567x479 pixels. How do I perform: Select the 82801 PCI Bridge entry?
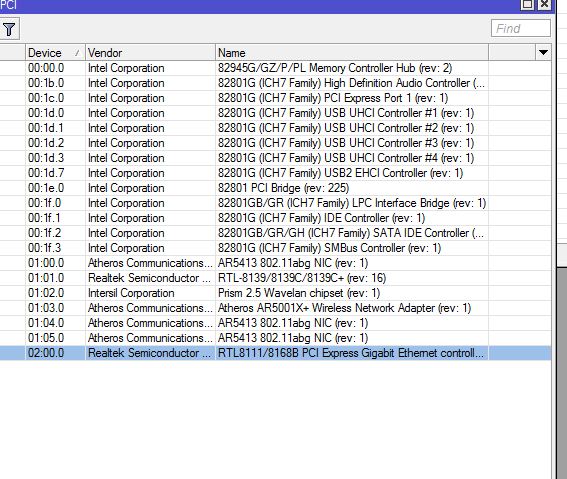pyautogui.click(x=283, y=188)
